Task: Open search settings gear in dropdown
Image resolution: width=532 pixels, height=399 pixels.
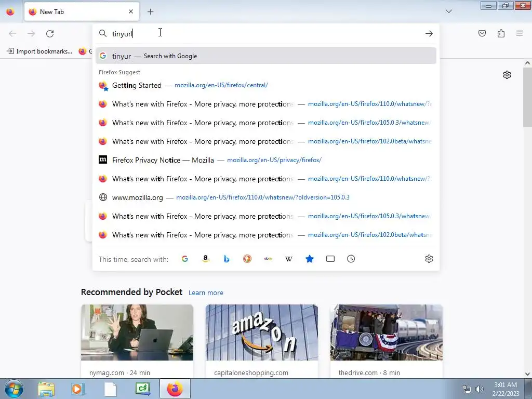Action: click(x=429, y=259)
